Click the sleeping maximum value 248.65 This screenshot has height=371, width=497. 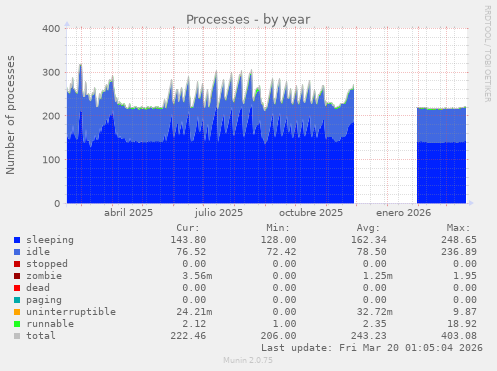[459, 240]
